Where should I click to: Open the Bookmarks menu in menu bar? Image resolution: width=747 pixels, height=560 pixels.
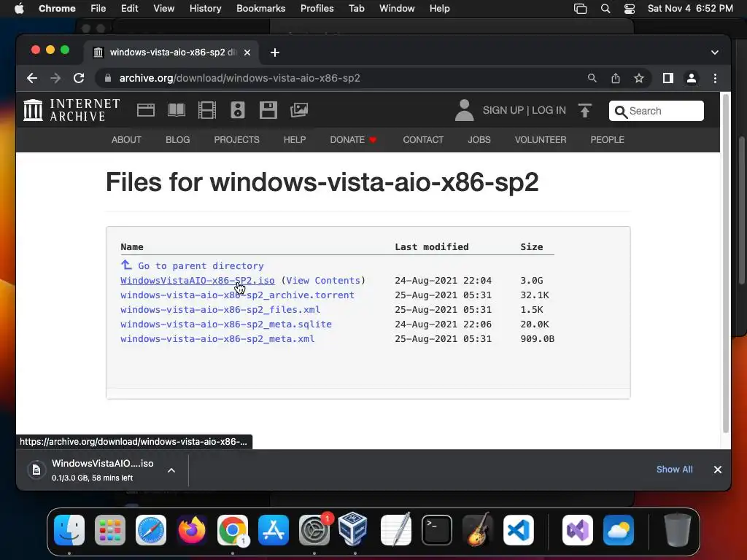click(x=260, y=9)
